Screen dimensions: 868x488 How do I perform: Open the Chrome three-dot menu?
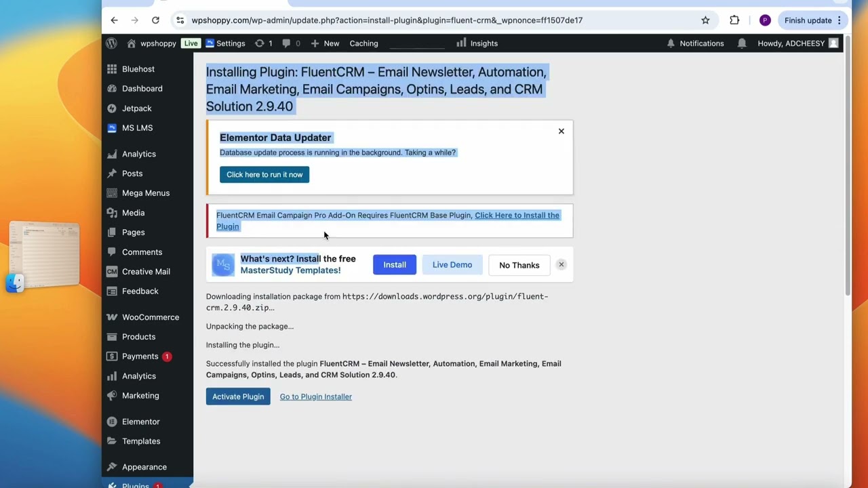(840, 20)
